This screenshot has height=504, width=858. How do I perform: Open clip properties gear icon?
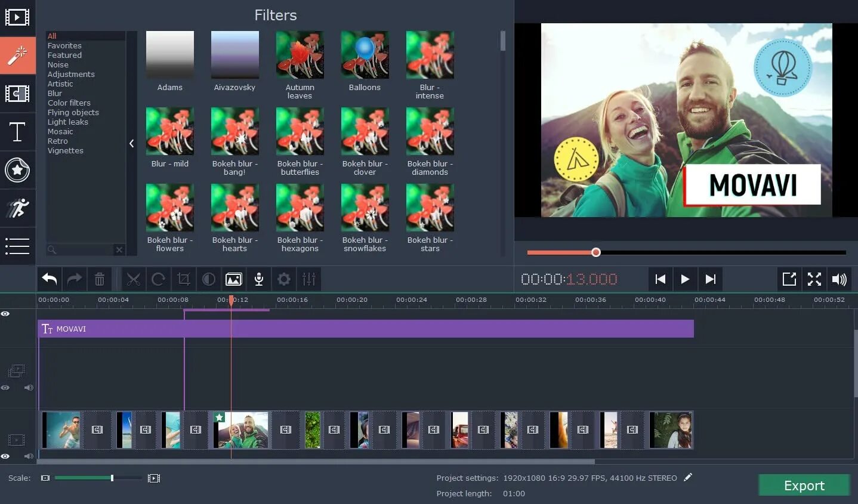coord(284,279)
